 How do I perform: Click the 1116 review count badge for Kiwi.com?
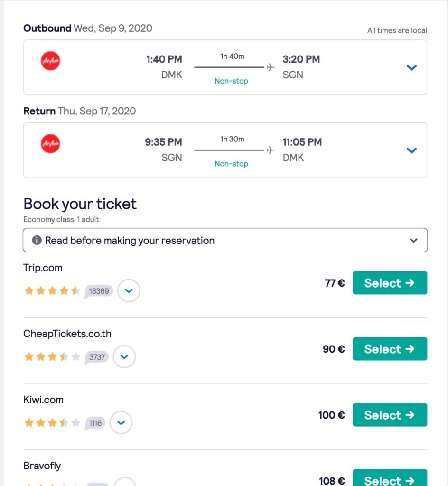coord(95,423)
